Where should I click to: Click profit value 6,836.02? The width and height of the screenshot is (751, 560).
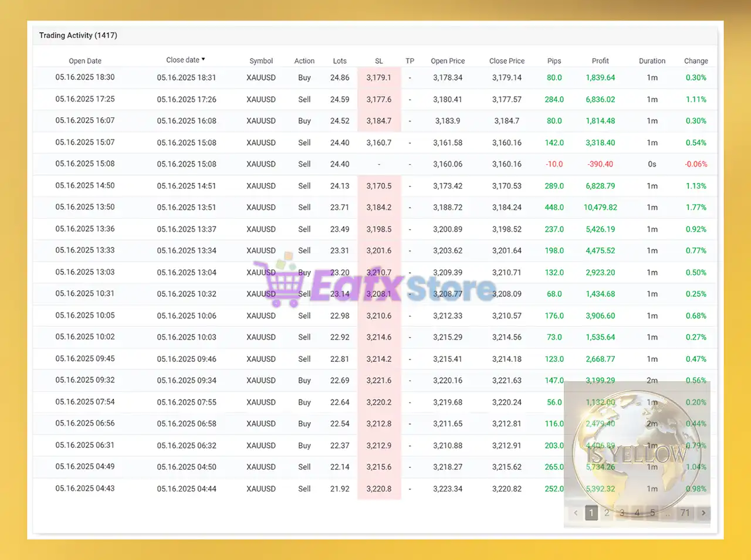click(x=600, y=100)
